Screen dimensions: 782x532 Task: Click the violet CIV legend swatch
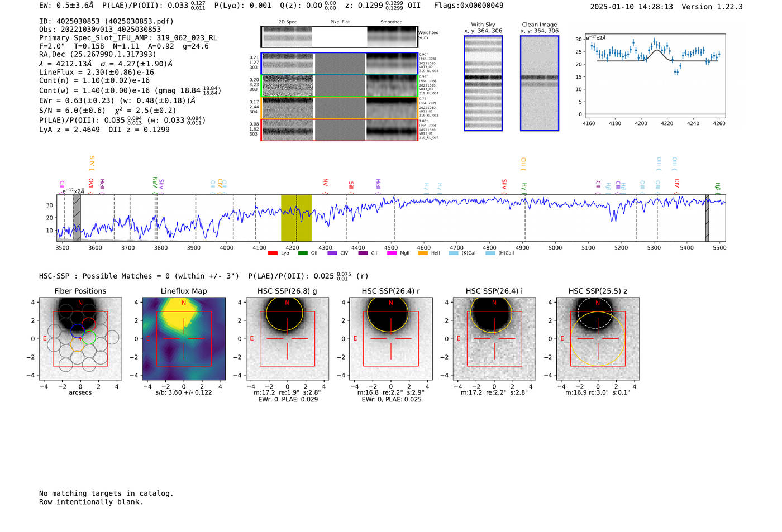332,253
